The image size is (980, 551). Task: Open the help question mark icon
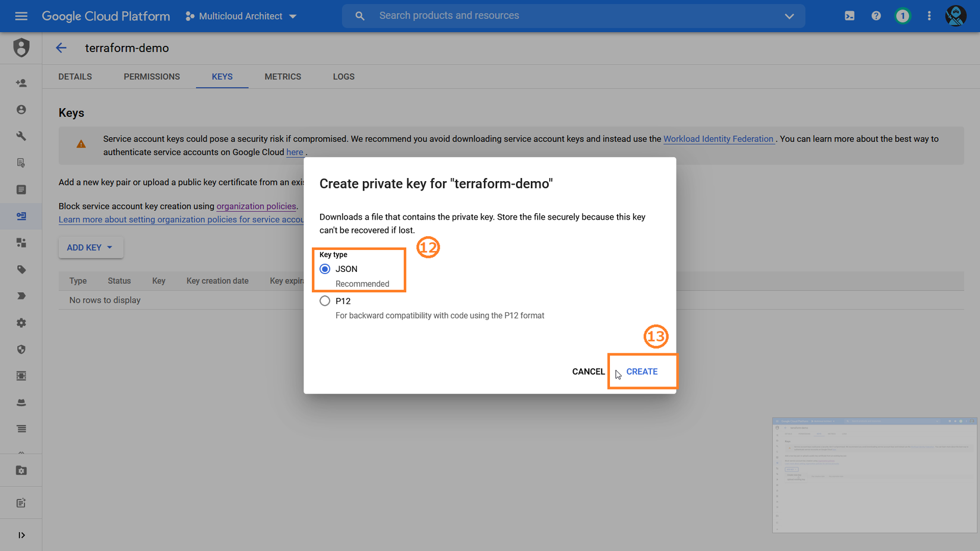coord(876,16)
